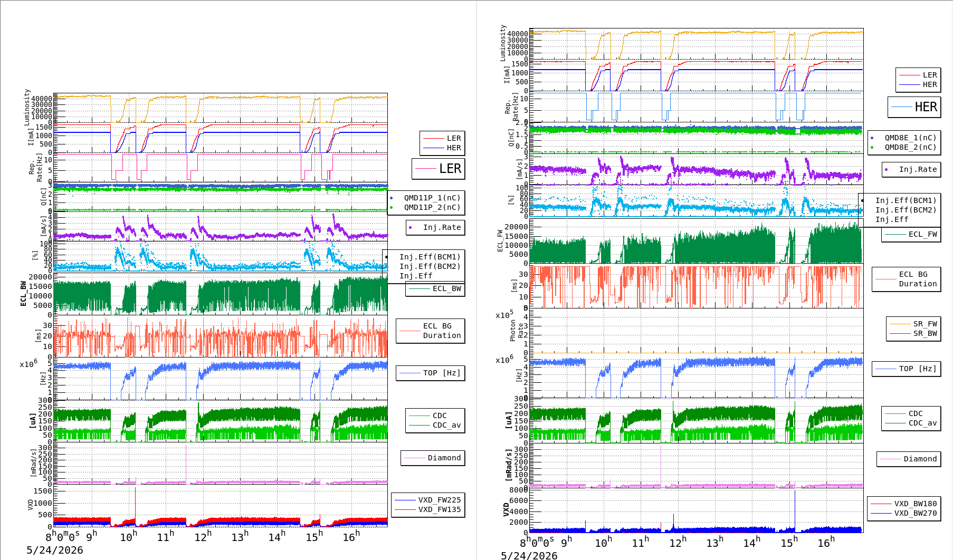The width and height of the screenshot is (953, 560).
Task: Click the 5/24/2026 date under the HER panel
Action: tap(529, 555)
